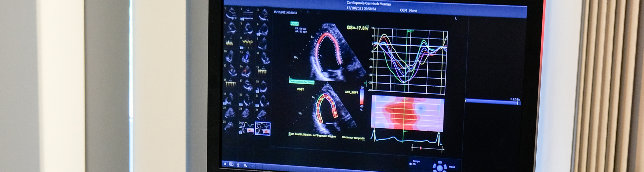Click the monitor icon in bottom toolbar
Image resolution: width=644 pixels, height=172 pixels.
click(231, 164)
